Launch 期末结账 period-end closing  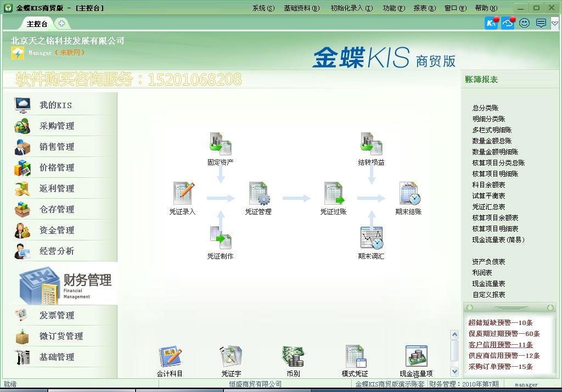pyautogui.click(x=408, y=195)
